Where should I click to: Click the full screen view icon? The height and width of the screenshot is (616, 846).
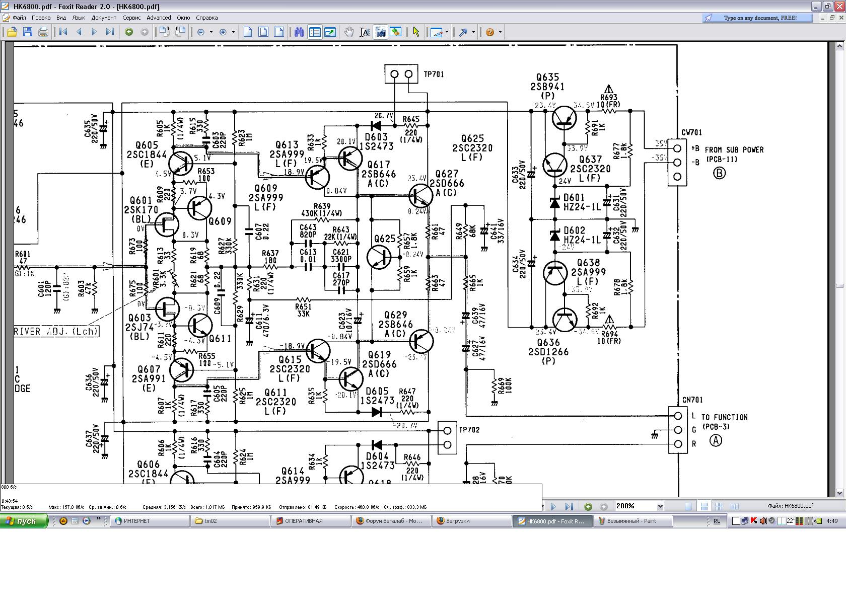click(330, 32)
